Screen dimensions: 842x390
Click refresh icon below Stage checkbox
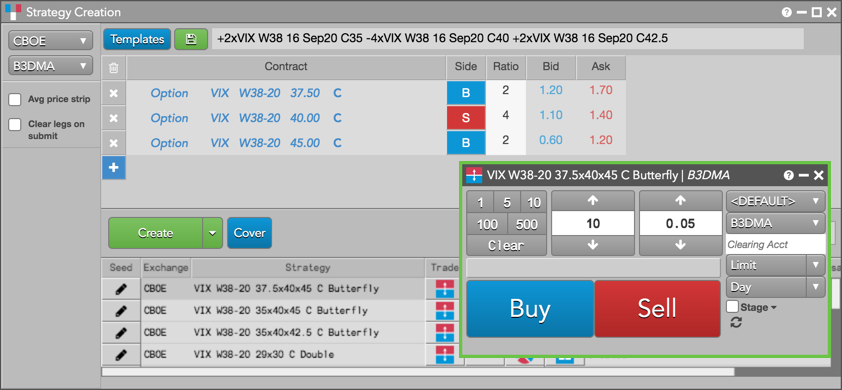(x=737, y=322)
